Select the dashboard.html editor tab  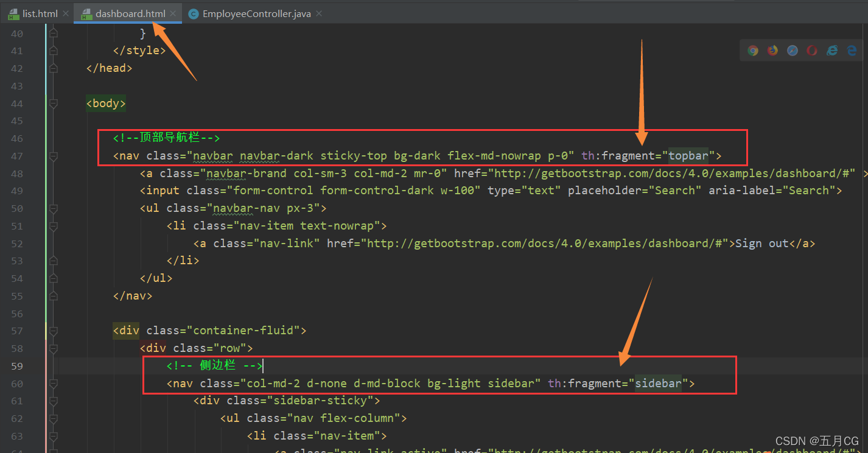tap(129, 13)
